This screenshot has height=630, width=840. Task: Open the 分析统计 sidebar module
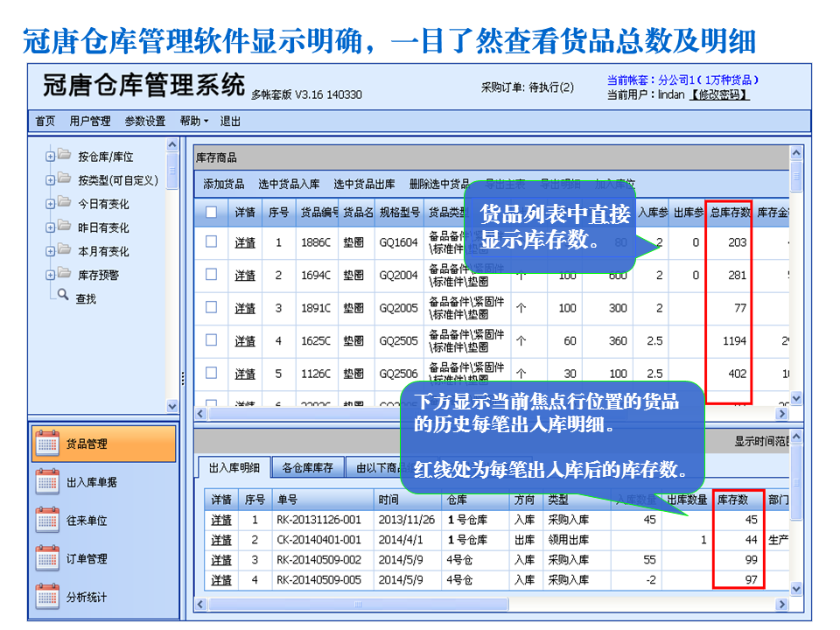pos(87,598)
